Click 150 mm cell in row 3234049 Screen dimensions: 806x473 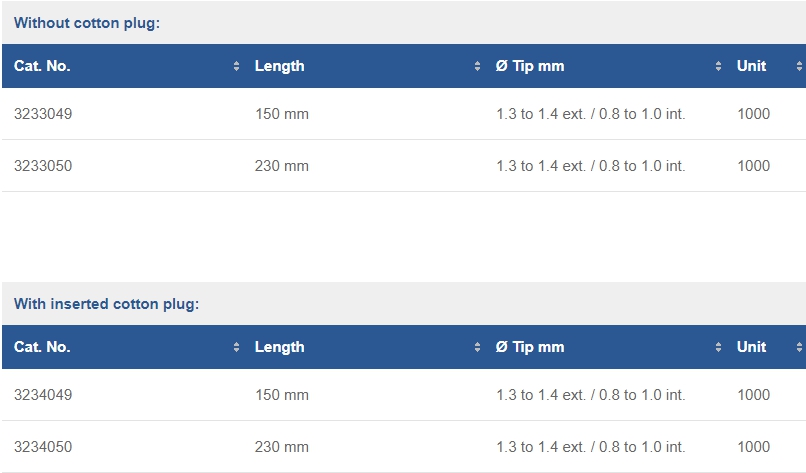pyautogui.click(x=282, y=395)
